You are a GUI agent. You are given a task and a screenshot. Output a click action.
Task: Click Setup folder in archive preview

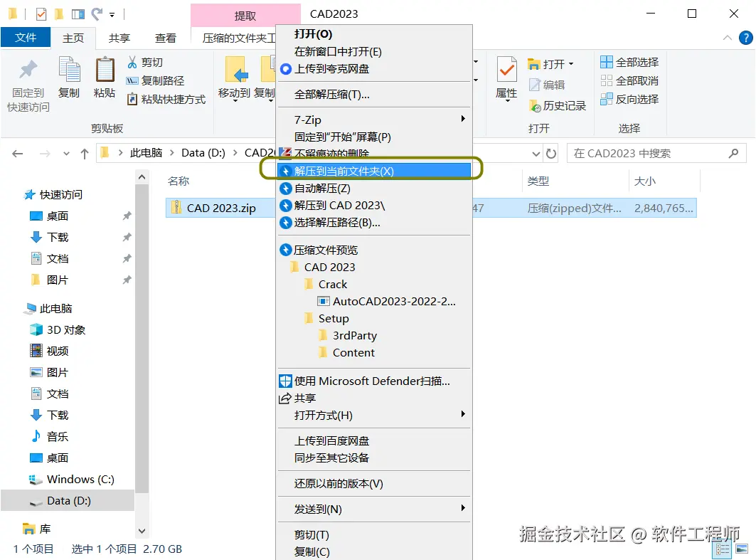pos(333,318)
